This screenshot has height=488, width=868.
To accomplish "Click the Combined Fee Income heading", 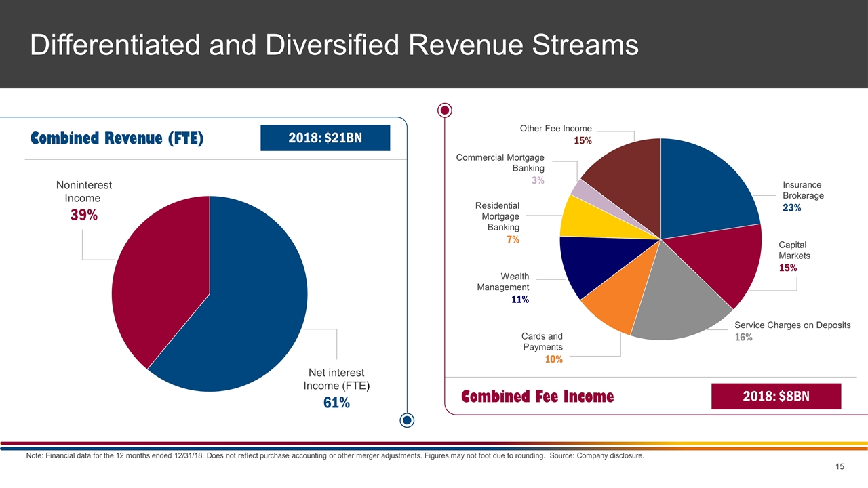I will [537, 396].
